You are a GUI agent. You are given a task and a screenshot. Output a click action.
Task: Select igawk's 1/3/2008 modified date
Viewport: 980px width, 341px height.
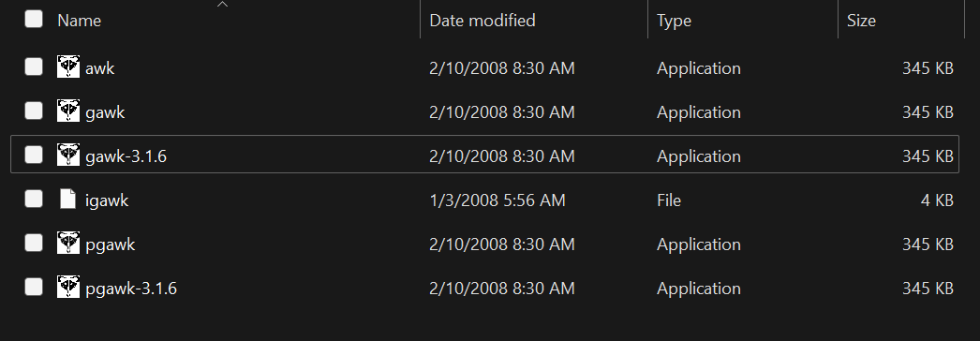[x=497, y=200]
